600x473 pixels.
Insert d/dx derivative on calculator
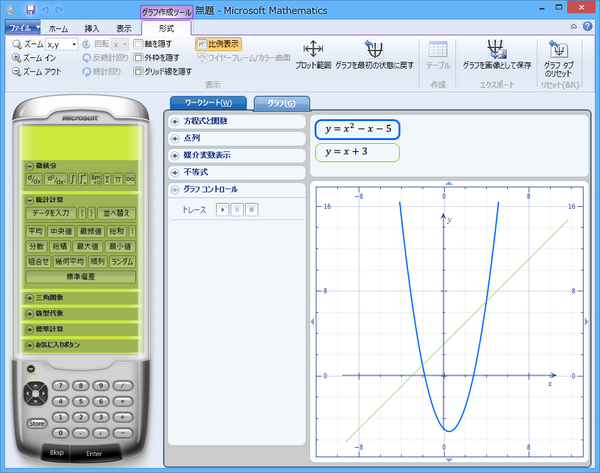34,179
